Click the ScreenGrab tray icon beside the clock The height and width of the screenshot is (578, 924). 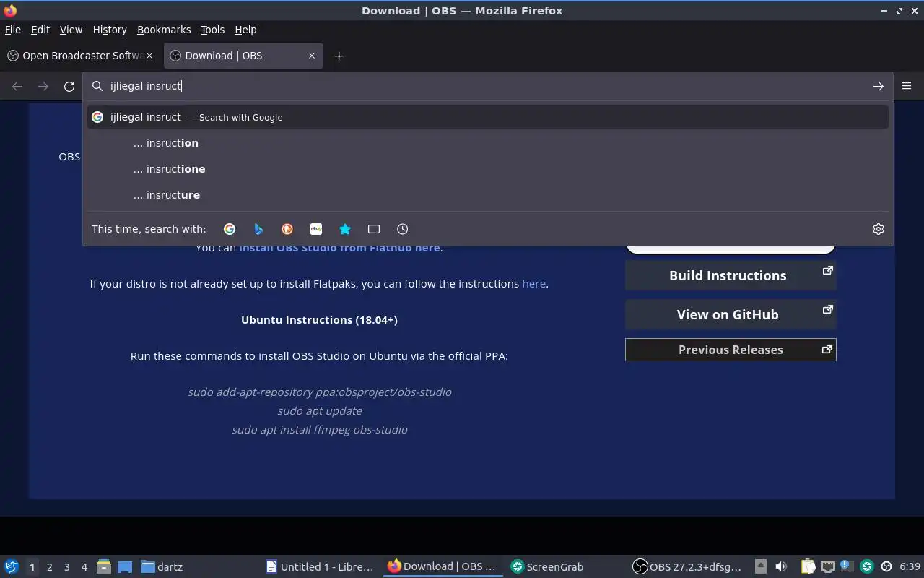click(867, 566)
